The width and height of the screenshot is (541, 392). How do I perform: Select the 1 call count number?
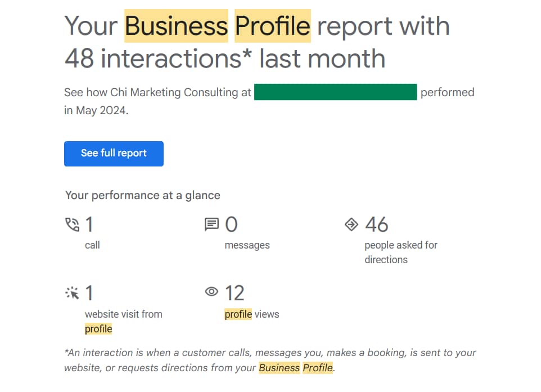(89, 224)
